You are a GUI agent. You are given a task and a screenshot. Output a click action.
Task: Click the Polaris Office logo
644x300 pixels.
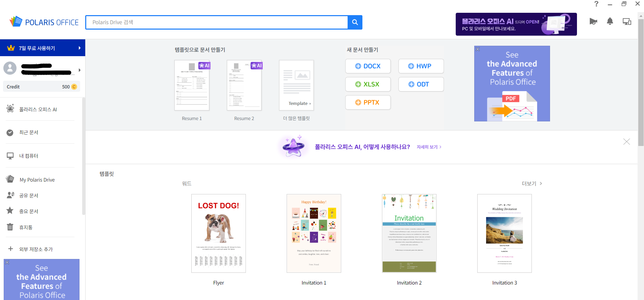44,22
